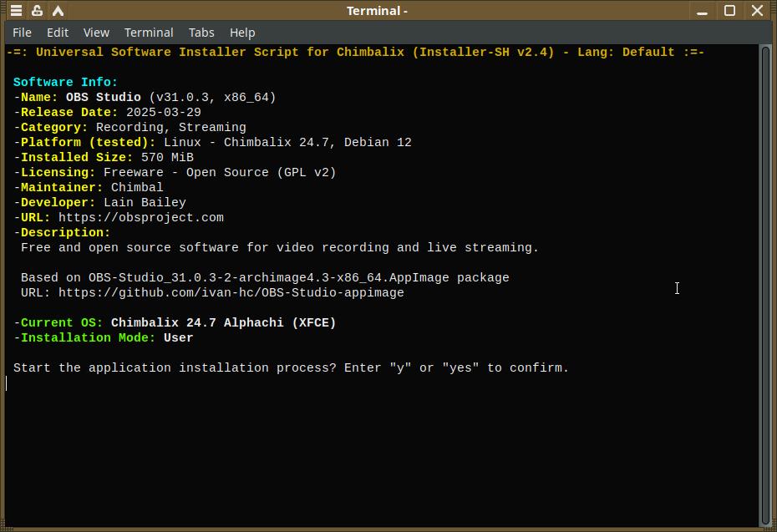The image size is (777, 532).
Task: Click the "Terminal -" title bar text
Action: click(378, 11)
